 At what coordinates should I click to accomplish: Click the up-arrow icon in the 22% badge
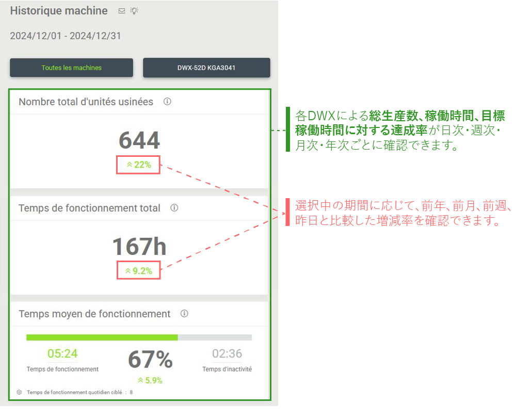tap(130, 165)
